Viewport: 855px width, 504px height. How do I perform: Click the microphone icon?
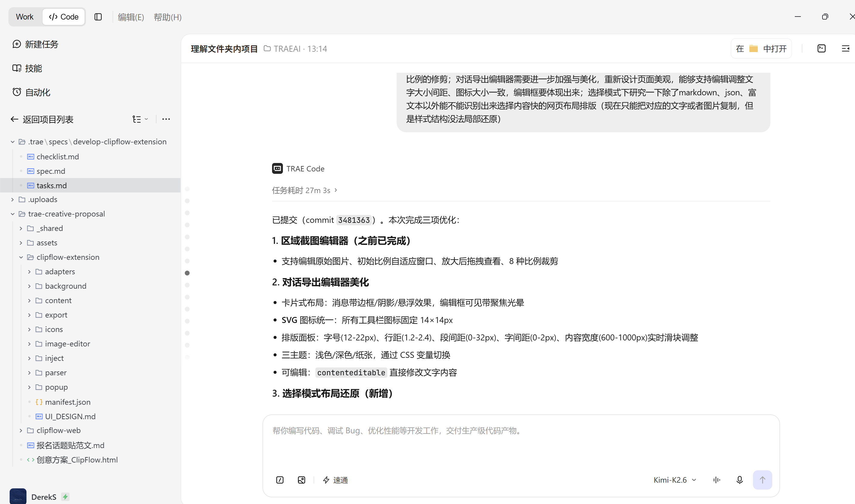coord(739,480)
